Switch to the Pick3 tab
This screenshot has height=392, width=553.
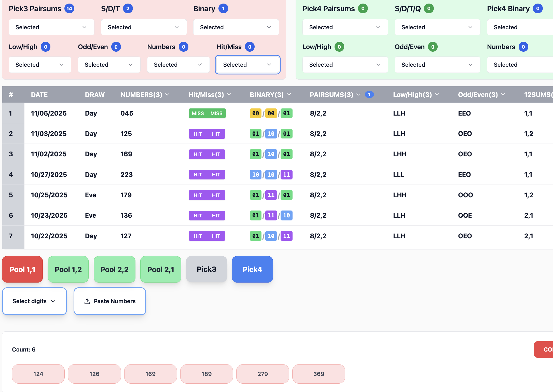point(206,269)
